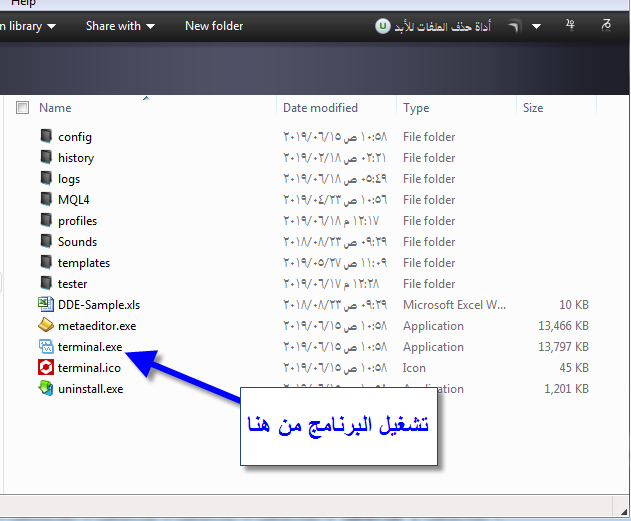Select the terminal.ico red icon
This screenshot has width=631, height=521.
(46, 368)
